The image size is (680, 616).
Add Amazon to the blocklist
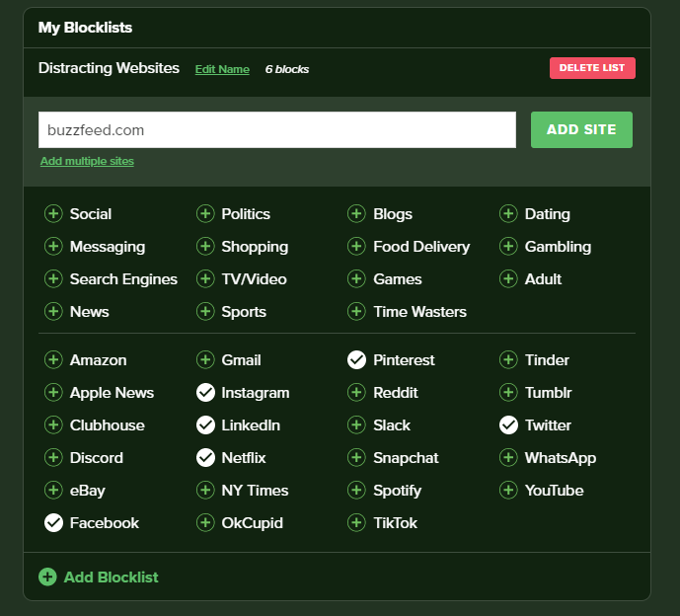(x=53, y=360)
